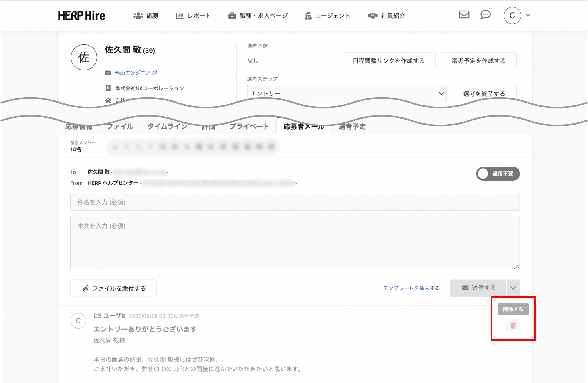Switch to the タイムライン tab
The height and width of the screenshot is (383, 588).
coord(167,127)
